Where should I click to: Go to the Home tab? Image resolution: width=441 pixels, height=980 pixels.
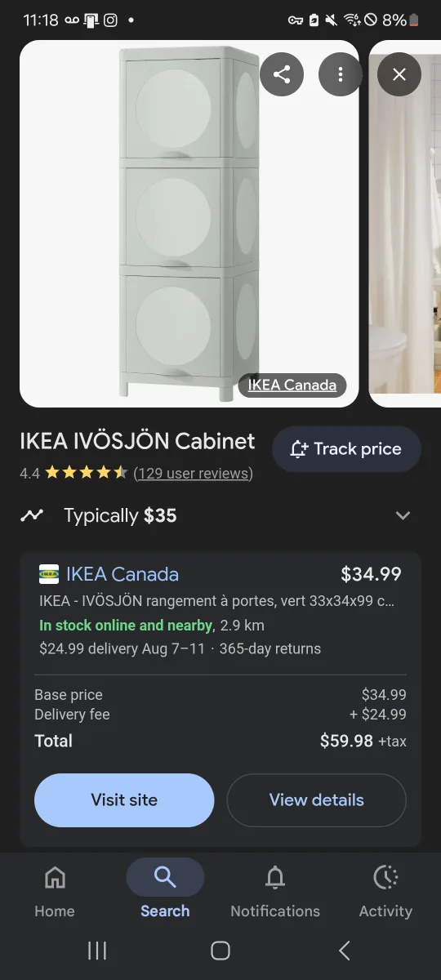[x=55, y=893]
